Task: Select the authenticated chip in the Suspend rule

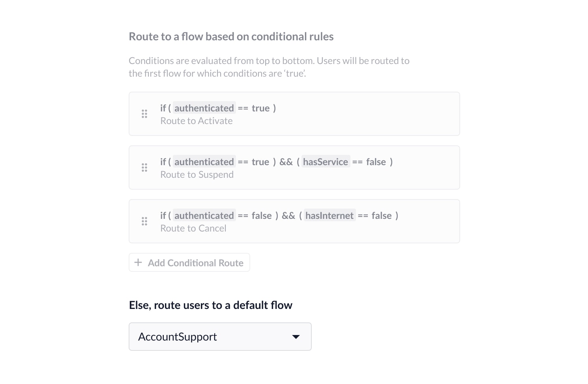Action: (204, 162)
